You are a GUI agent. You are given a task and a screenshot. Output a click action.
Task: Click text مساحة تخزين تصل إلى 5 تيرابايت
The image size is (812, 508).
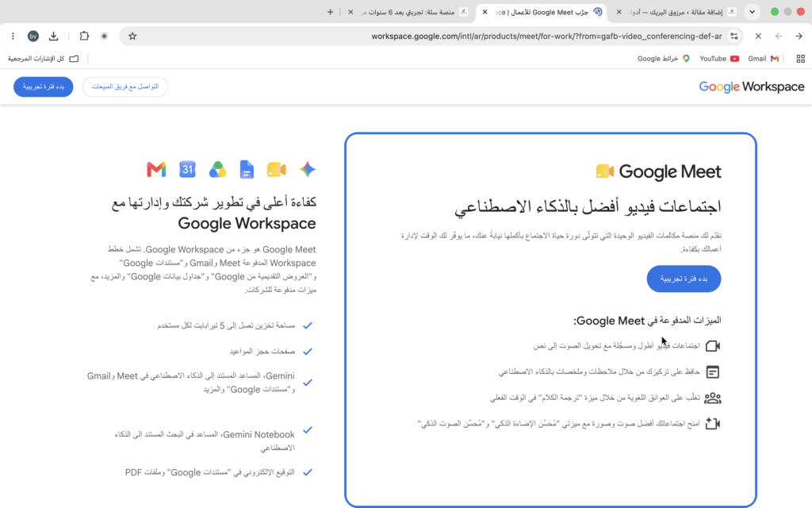pos(226,325)
